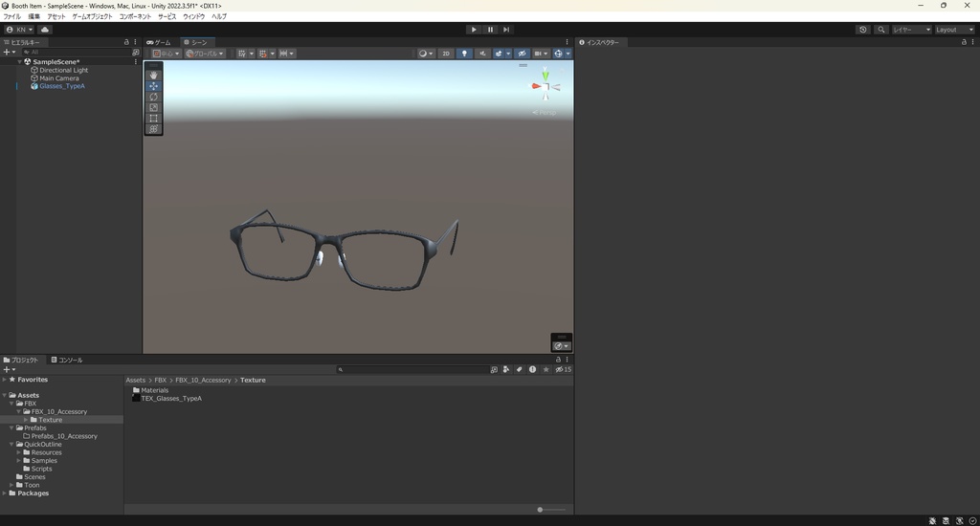The height and width of the screenshot is (526, 980).
Task: Click the favorites star search icon
Action: pos(546,369)
